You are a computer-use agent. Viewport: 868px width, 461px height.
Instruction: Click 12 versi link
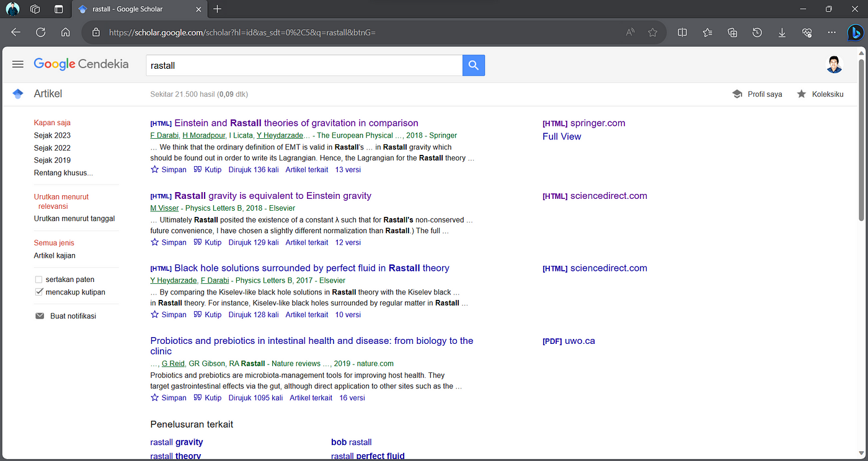(x=348, y=242)
